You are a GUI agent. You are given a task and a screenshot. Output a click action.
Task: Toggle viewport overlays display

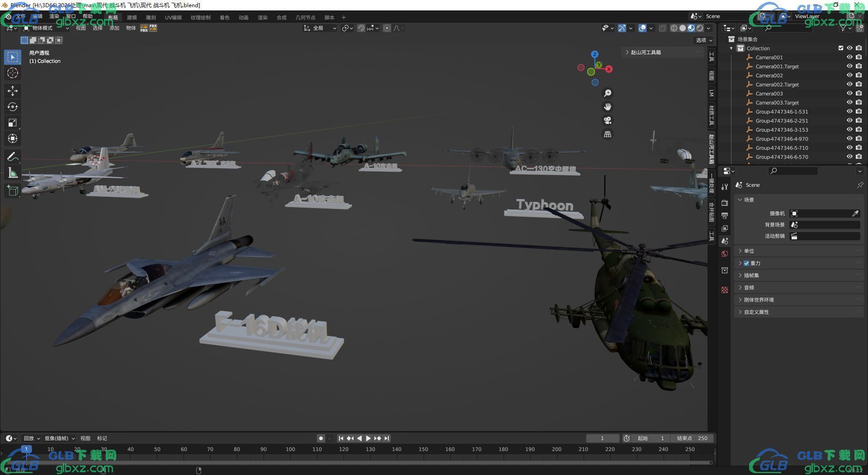pos(642,28)
